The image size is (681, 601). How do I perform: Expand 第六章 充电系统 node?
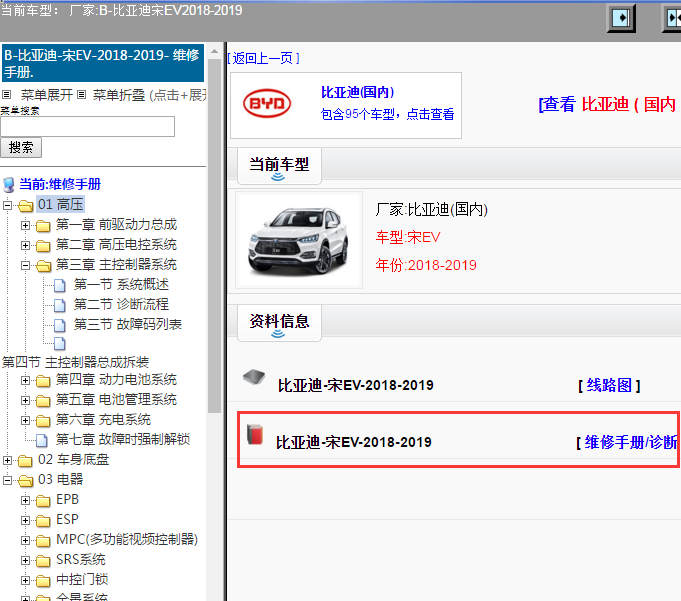click(25, 420)
